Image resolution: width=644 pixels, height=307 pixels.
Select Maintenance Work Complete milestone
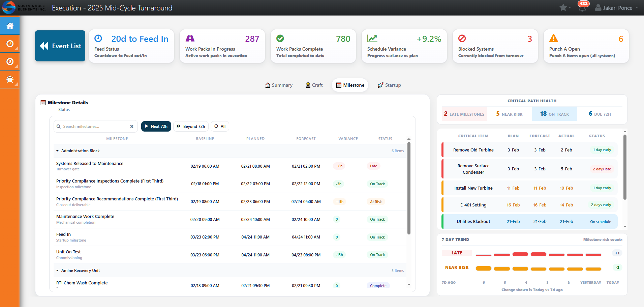tap(230, 219)
